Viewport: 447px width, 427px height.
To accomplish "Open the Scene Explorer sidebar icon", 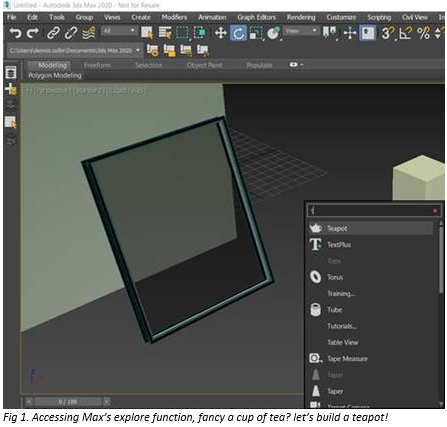I will pyautogui.click(x=11, y=72).
